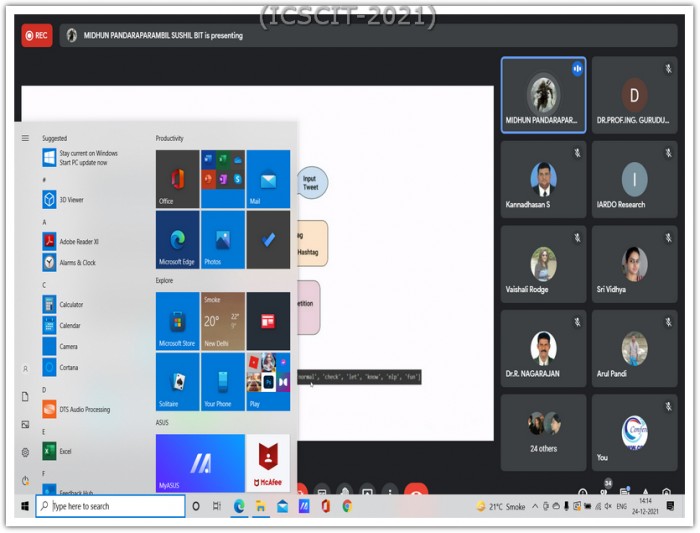Select Adobe Reader XI from app list
This screenshot has width=700, height=533.
78,241
